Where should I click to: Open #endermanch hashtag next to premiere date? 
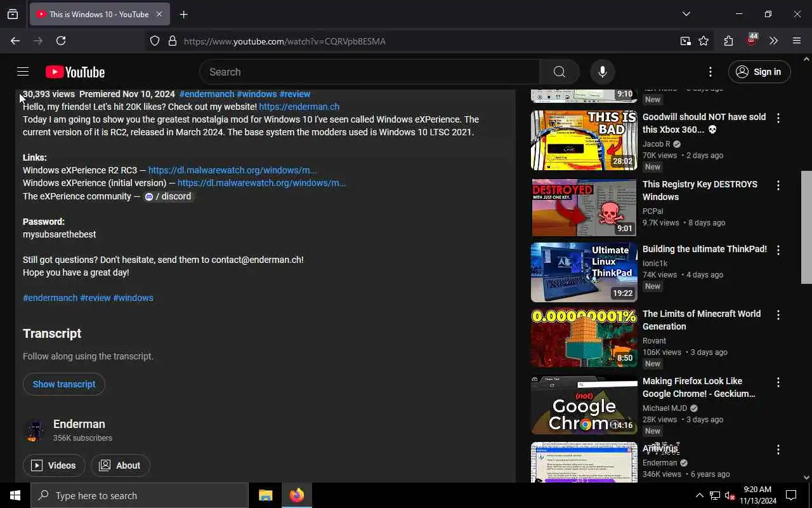coord(207,94)
